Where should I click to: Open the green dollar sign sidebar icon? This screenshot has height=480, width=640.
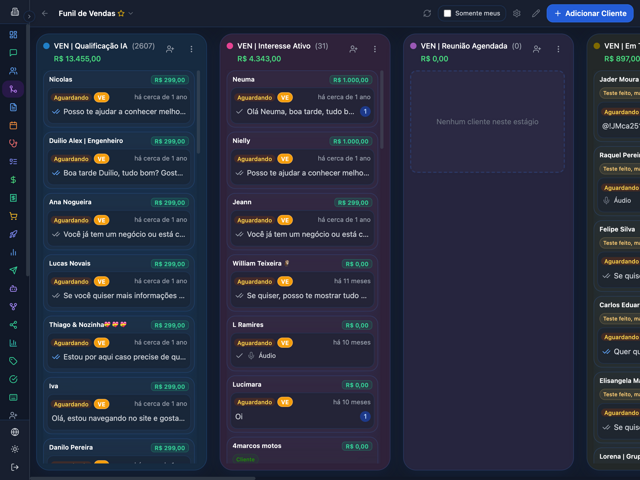(13, 180)
